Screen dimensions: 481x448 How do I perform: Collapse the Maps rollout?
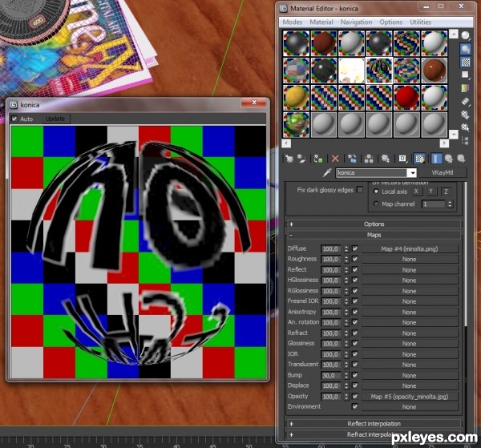click(x=374, y=235)
